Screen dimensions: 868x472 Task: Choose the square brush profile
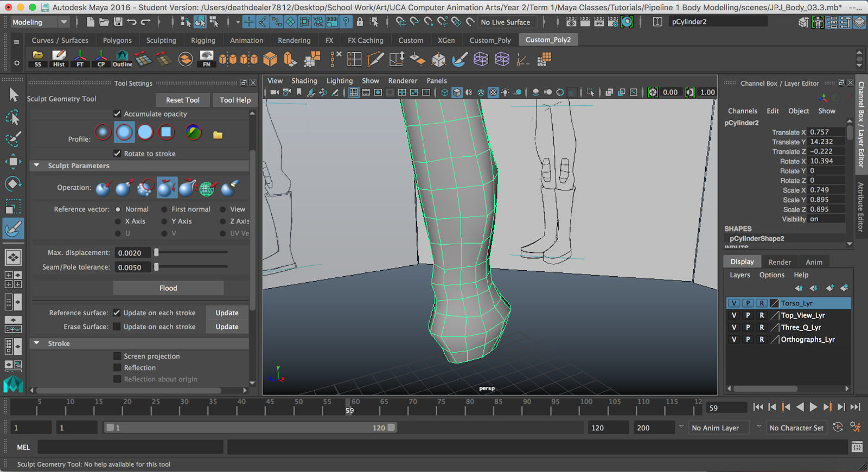tap(166, 132)
